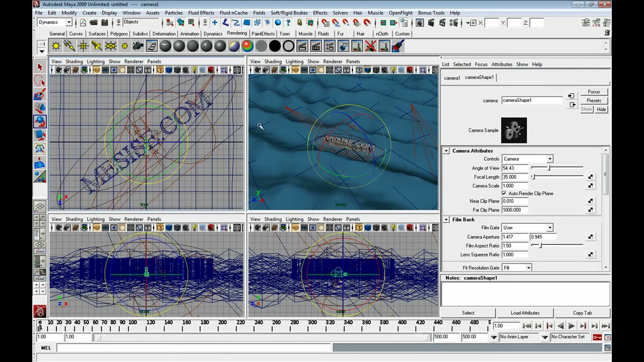The image size is (644, 362).
Task: Toggle the lock selection padlock icon
Action: 299,23
